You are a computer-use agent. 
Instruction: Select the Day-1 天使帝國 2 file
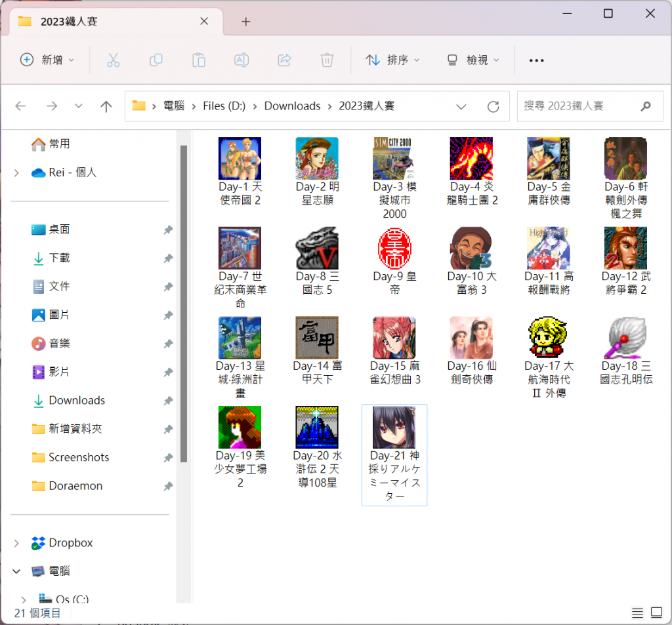click(240, 171)
